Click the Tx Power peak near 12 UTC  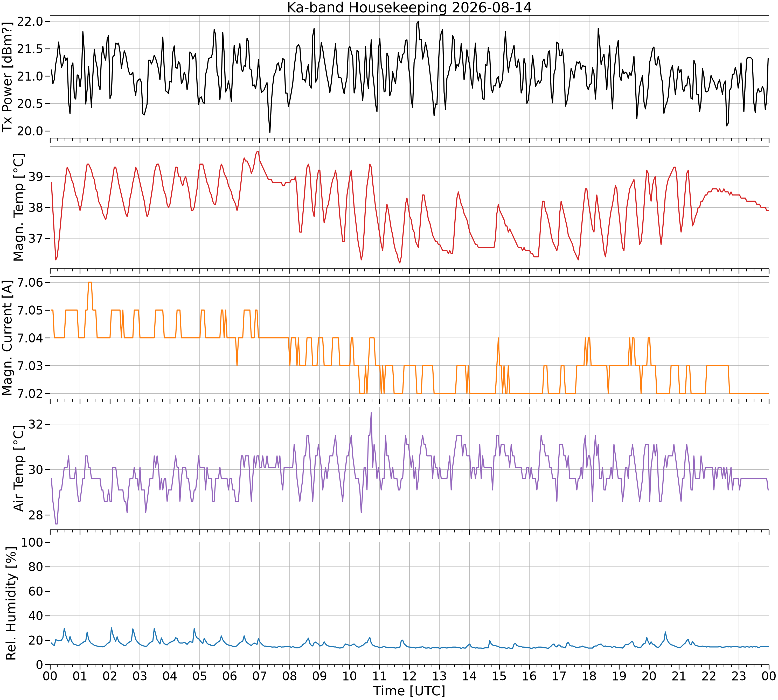click(x=418, y=22)
